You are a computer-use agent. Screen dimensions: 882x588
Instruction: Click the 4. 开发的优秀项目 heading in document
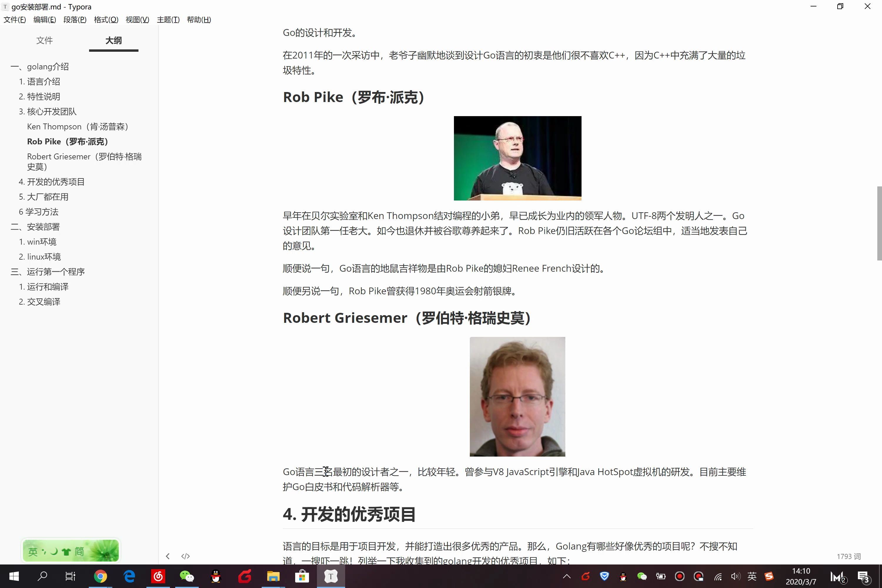click(349, 514)
